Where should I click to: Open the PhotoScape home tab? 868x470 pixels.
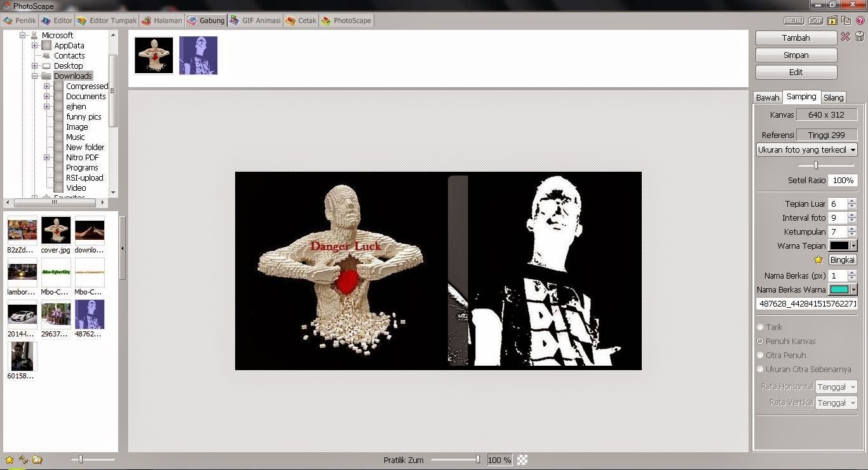(x=346, y=20)
